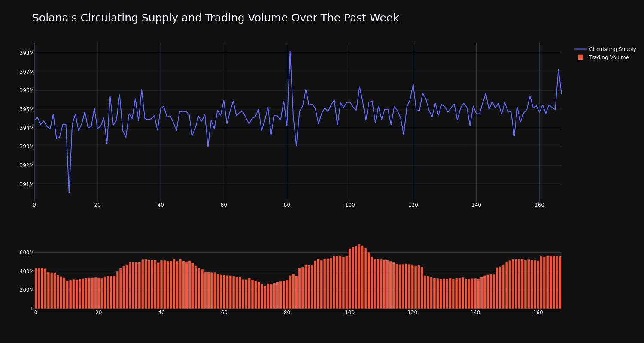The height and width of the screenshot is (343, 644).
Task: Click the 393M y-axis label
Action: tap(27, 147)
